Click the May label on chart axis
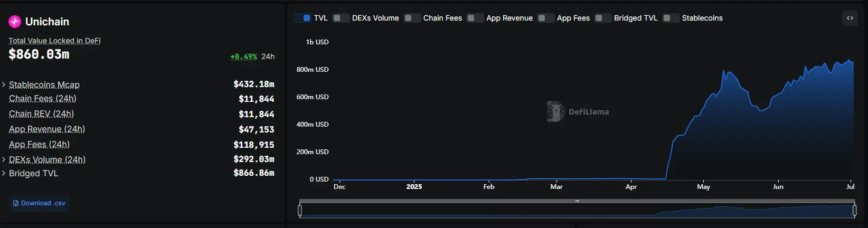Viewport: 868px width, 228px height. click(703, 187)
